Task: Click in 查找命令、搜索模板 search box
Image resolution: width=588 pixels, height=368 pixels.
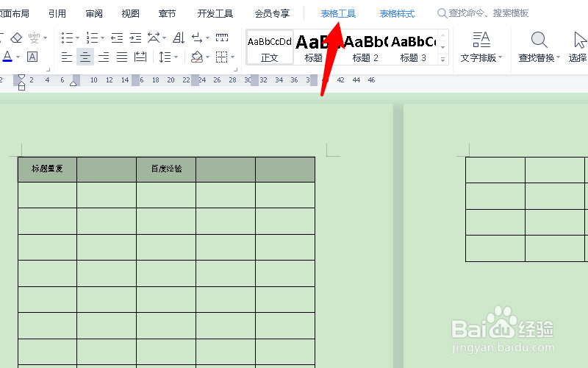Action: click(x=489, y=13)
